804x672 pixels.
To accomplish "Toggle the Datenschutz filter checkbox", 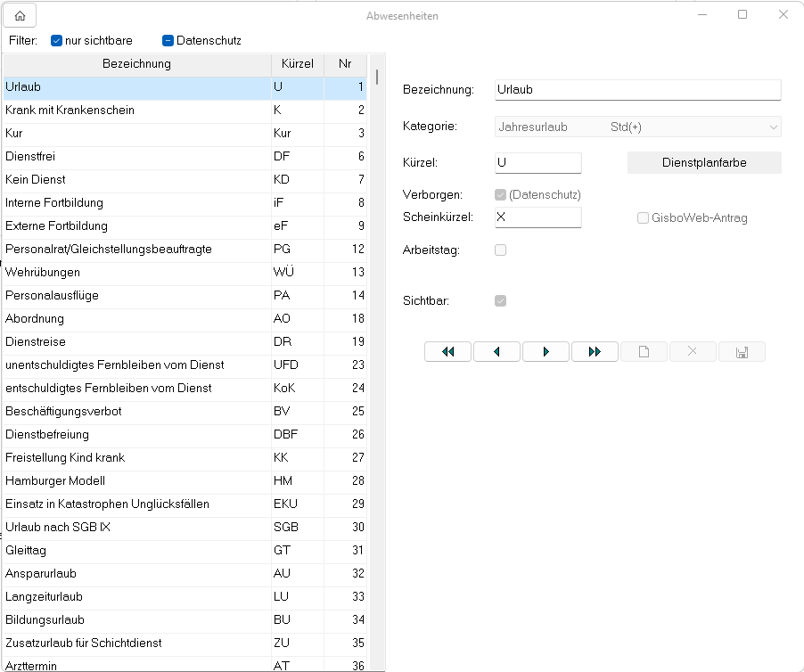I will tap(168, 40).
